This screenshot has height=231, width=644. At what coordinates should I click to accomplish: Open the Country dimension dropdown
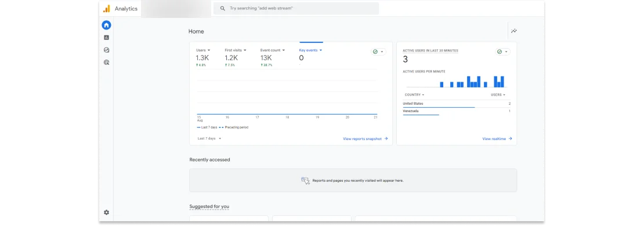pyautogui.click(x=414, y=94)
